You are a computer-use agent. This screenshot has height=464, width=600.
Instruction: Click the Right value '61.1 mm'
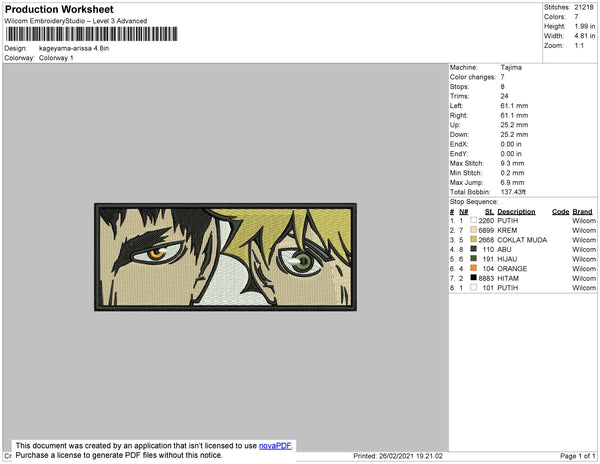coord(514,116)
